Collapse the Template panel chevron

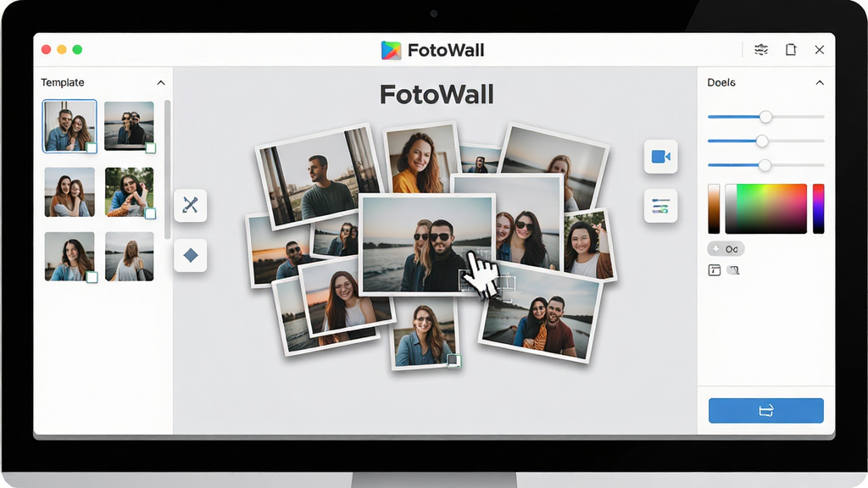click(x=161, y=82)
